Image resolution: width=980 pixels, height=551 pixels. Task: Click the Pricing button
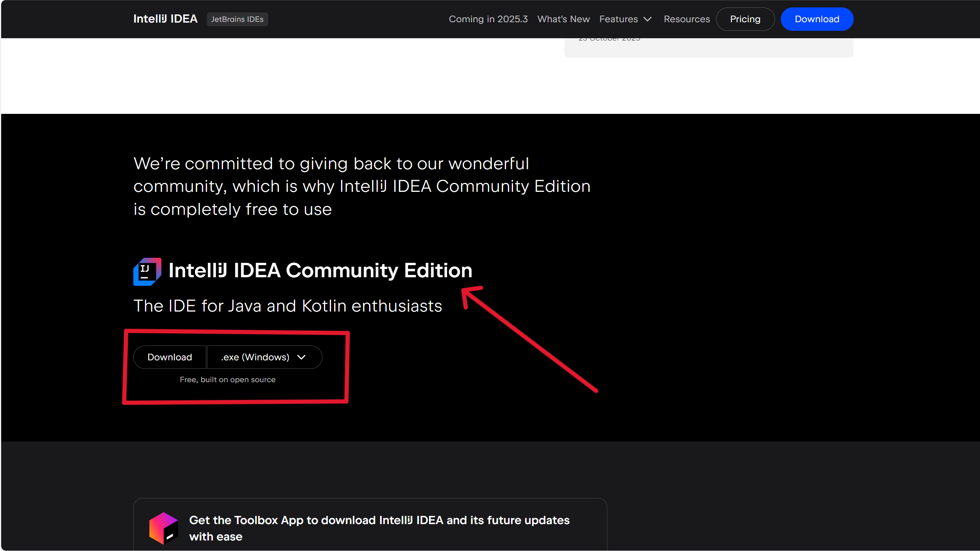click(x=745, y=19)
